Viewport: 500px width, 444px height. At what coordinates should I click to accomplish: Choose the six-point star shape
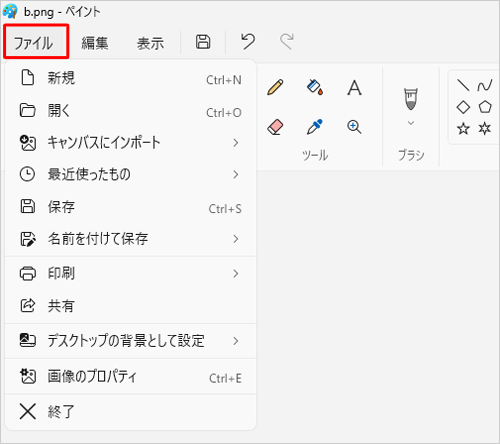click(x=485, y=128)
